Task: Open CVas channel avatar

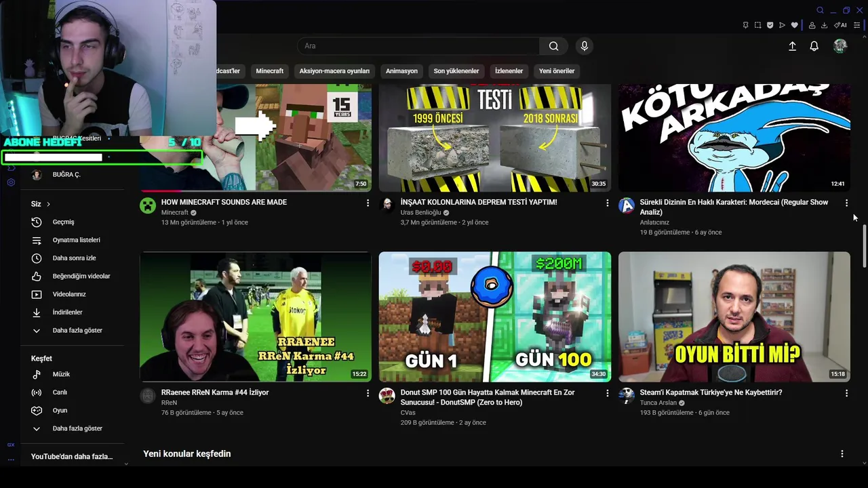Action: click(x=387, y=396)
